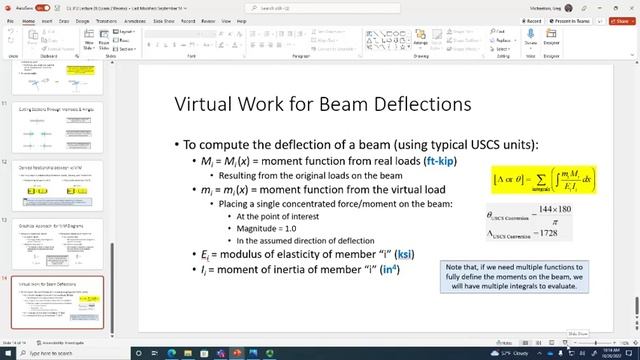Click the user account avatar
The width and height of the screenshot is (640, 360).
click(569, 8)
